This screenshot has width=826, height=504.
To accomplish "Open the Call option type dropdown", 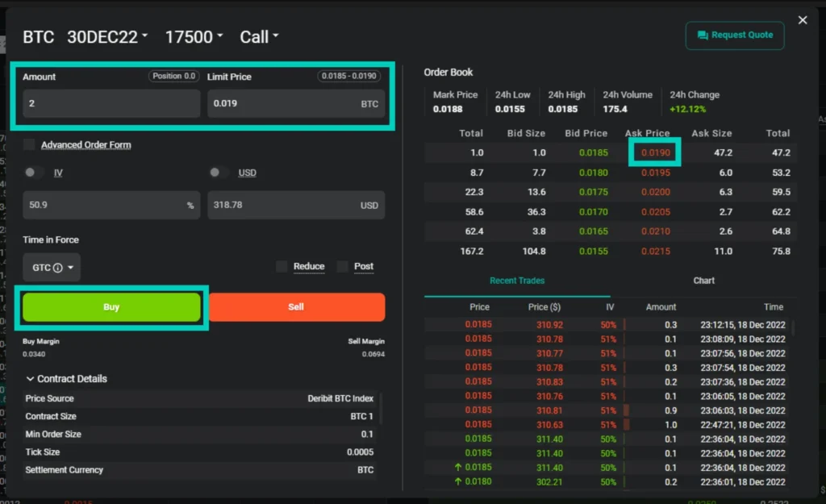I will [x=259, y=37].
